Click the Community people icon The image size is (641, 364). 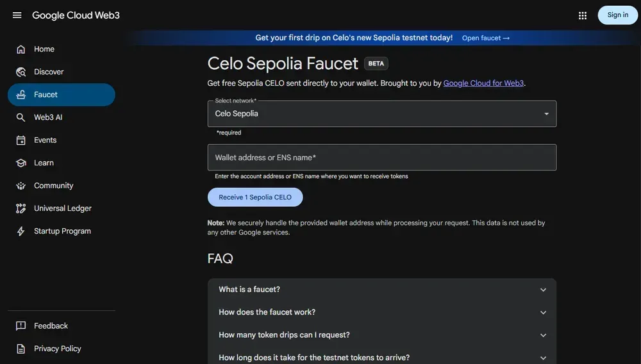(x=21, y=186)
